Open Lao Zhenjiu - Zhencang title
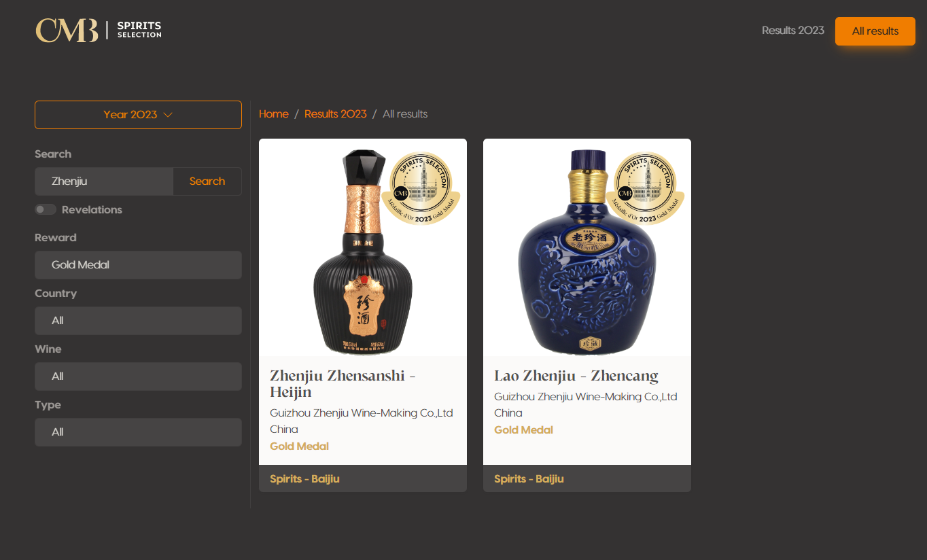The height and width of the screenshot is (560, 927). tap(576, 376)
